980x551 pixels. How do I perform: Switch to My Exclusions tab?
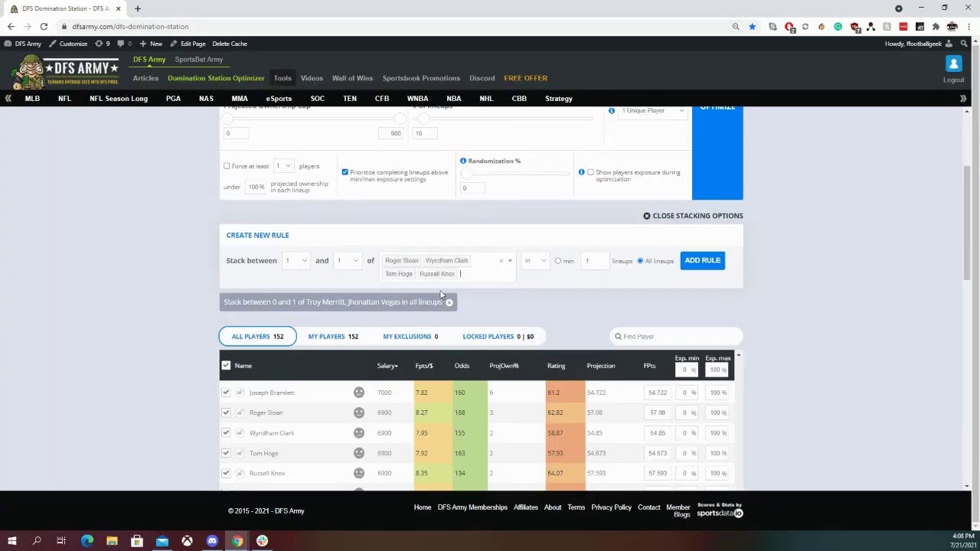pyautogui.click(x=410, y=337)
